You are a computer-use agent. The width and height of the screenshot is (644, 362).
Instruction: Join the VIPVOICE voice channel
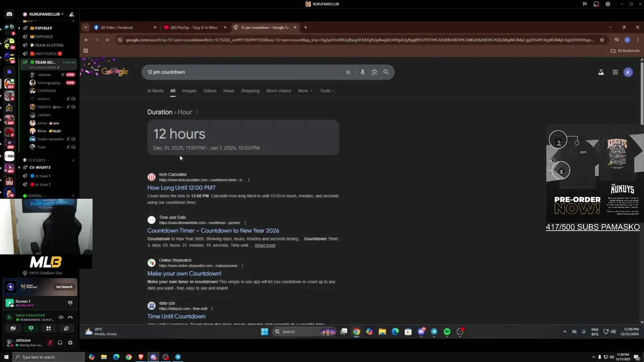coord(44,37)
